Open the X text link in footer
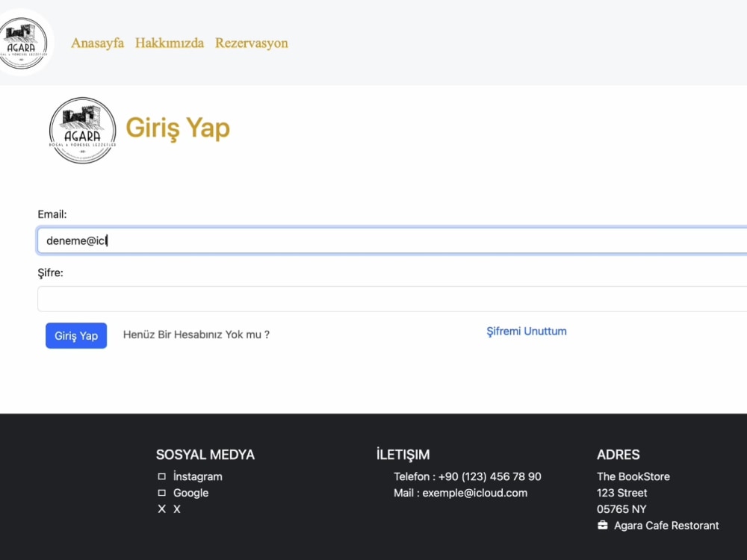 [177, 509]
